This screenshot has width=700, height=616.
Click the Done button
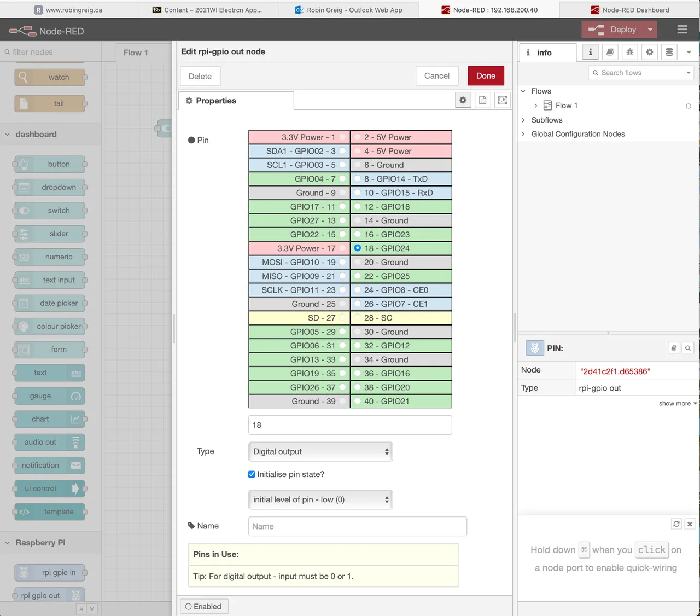[x=486, y=76]
